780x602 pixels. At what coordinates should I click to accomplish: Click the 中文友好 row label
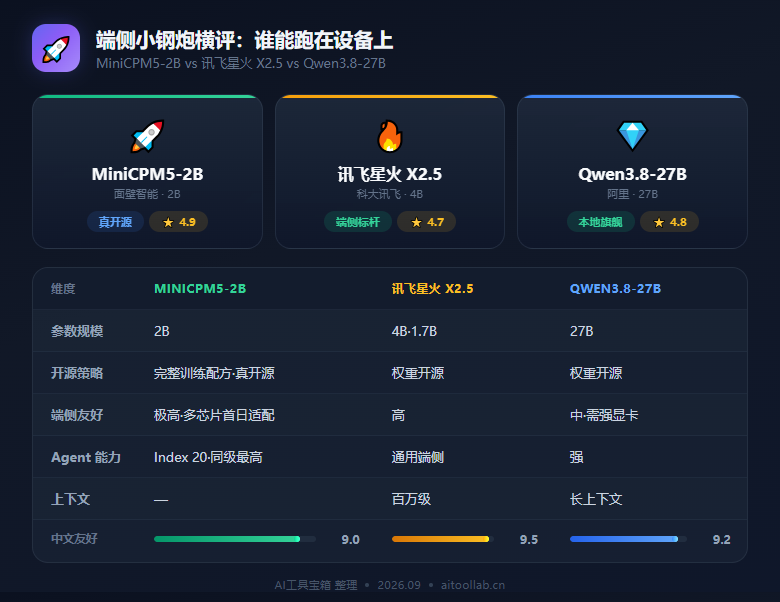tap(74, 539)
